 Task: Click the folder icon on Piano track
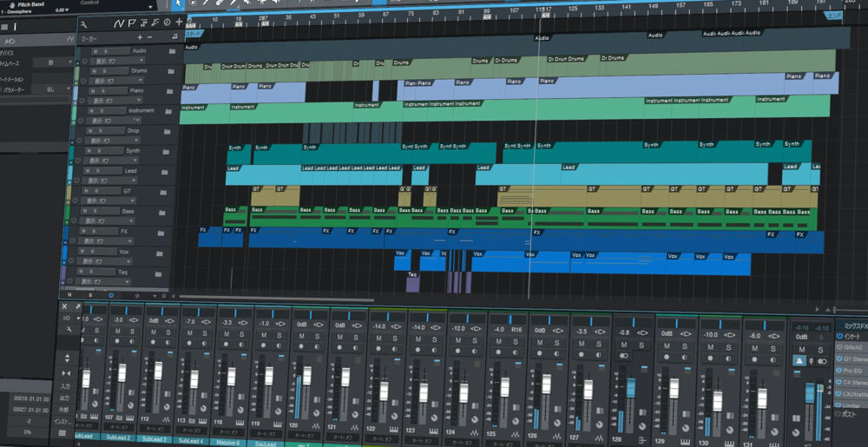[171, 90]
